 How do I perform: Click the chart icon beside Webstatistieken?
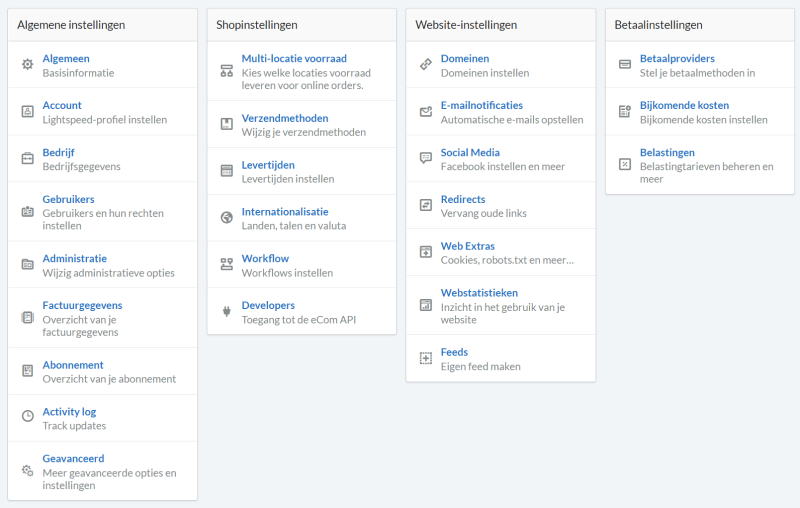[426, 305]
